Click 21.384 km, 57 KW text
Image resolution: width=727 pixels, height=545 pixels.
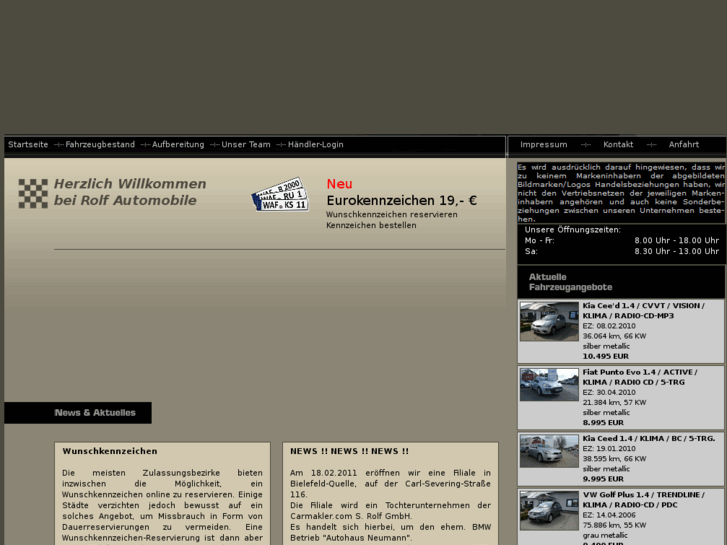tap(614, 403)
